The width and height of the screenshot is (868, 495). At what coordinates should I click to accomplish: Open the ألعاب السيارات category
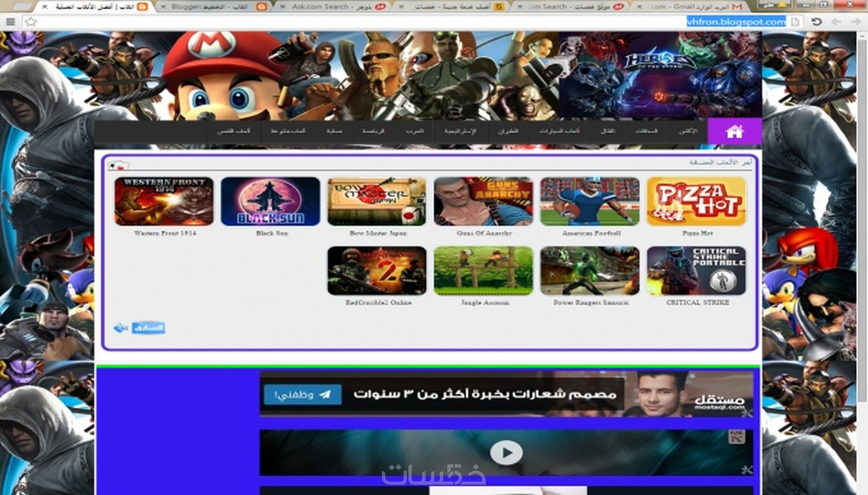click(560, 131)
